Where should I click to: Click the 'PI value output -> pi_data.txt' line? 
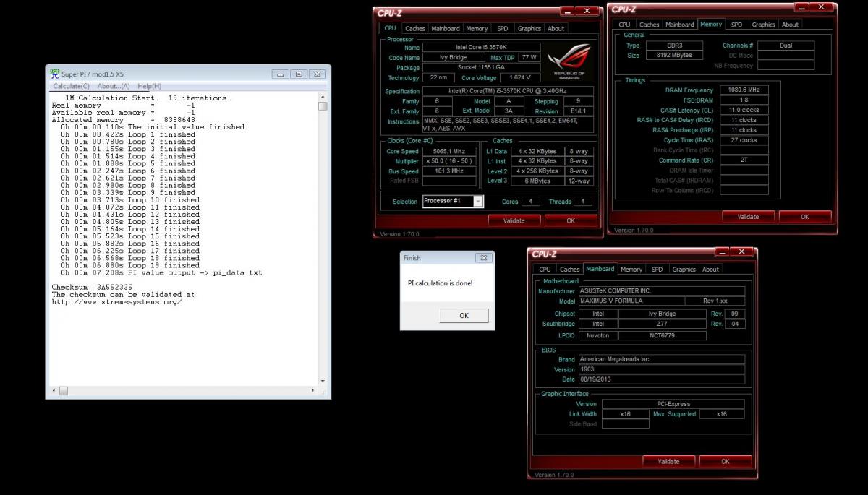161,272
